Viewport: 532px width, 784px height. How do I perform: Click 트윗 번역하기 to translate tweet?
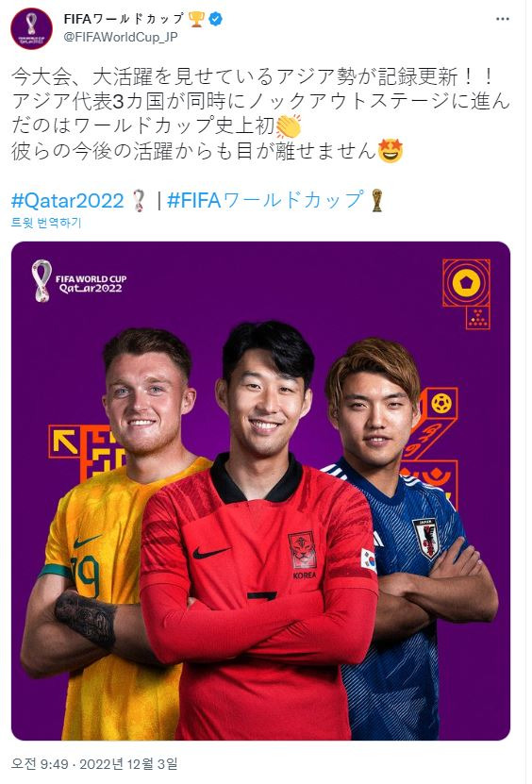(x=46, y=223)
